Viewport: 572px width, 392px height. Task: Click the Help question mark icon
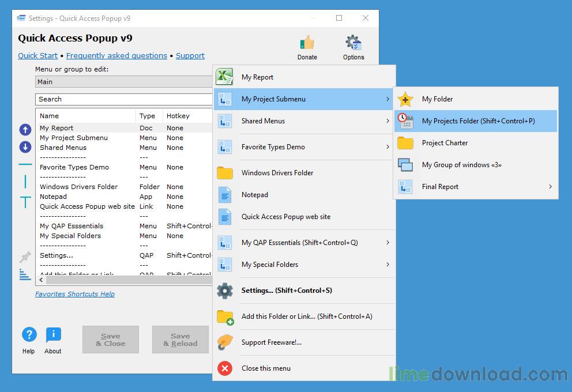[29, 335]
